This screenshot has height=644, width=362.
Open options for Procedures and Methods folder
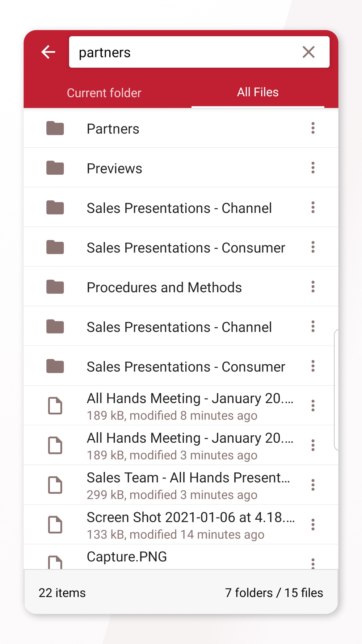(x=313, y=287)
